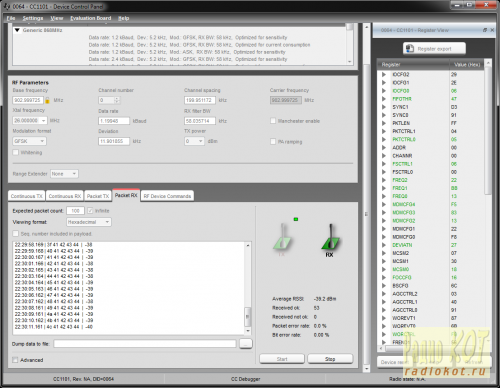
Task: Click the Value (Hex) column header
Action: [467, 64]
